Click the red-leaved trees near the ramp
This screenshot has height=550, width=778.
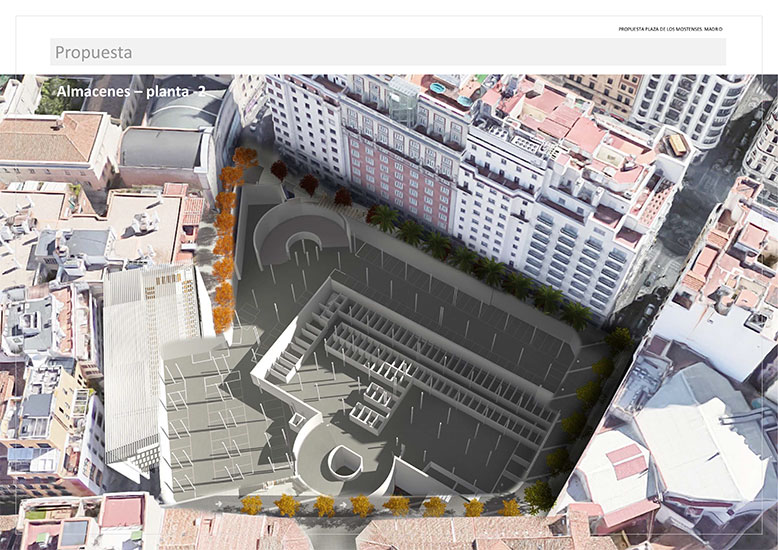point(308,183)
